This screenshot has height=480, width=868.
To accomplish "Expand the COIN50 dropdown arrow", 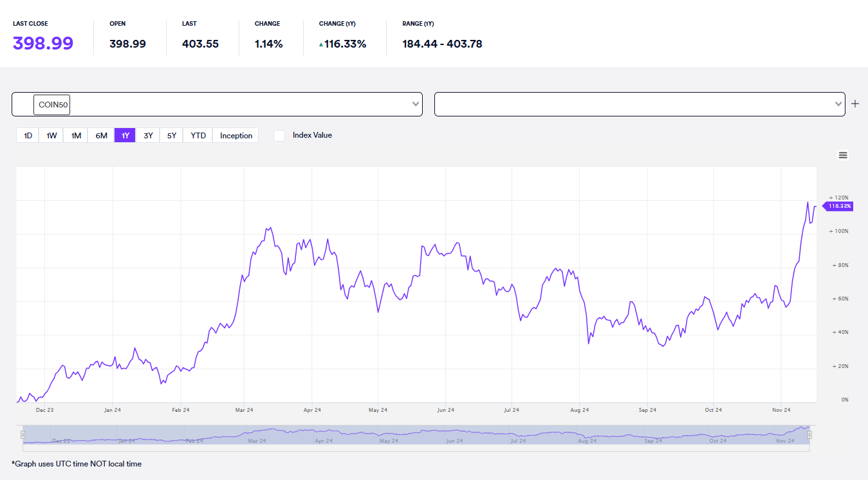I will coord(415,104).
